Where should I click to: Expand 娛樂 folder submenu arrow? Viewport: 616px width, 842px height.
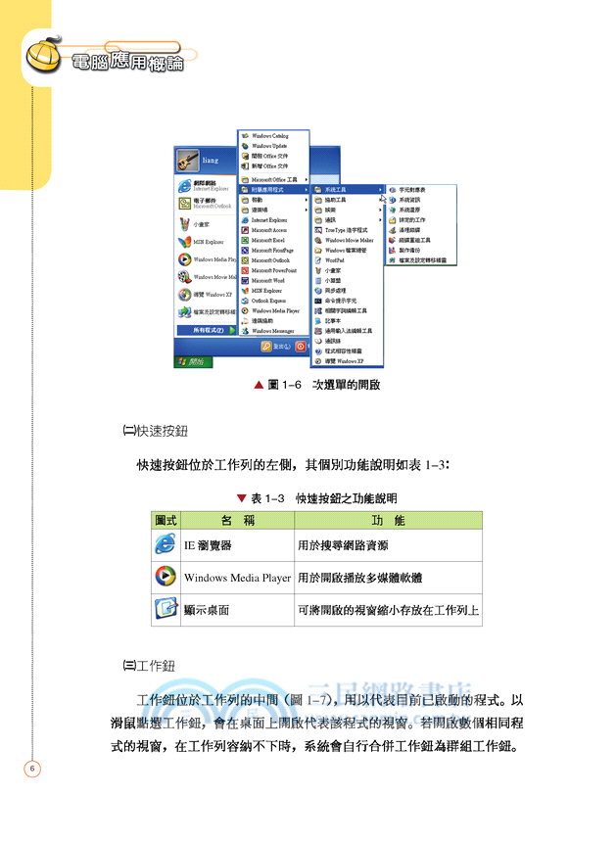point(380,210)
